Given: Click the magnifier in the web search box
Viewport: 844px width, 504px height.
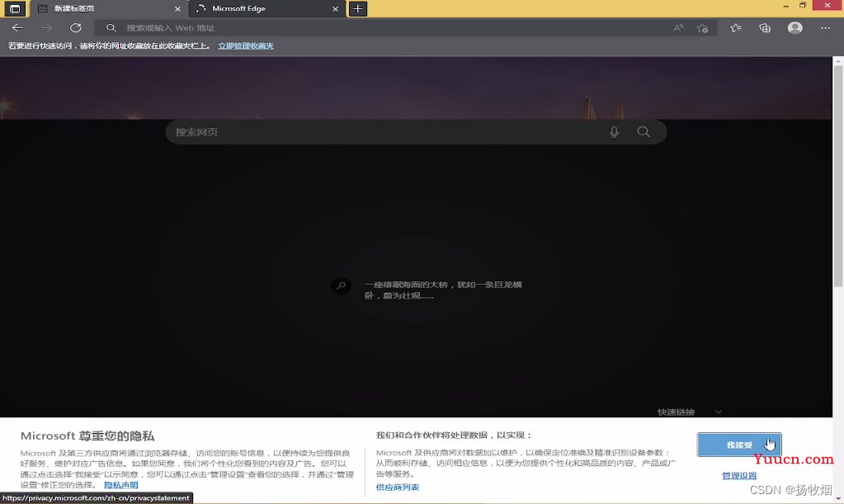Looking at the screenshot, I should tap(644, 132).
